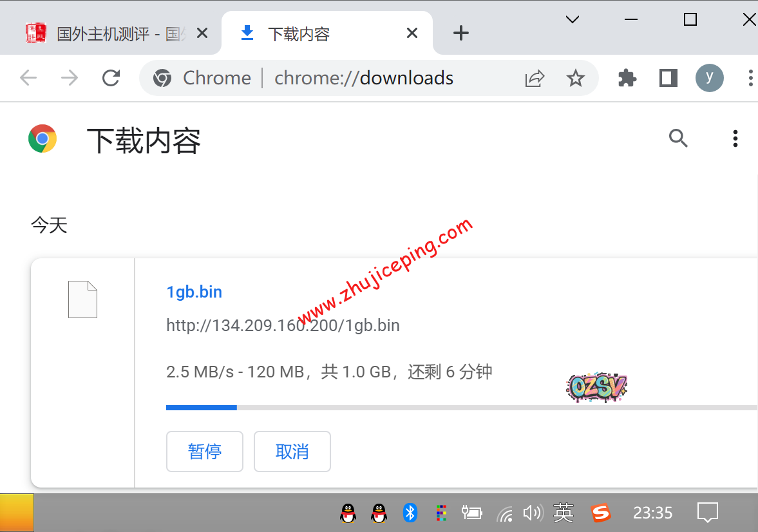Cancel download with 取消 button

292,451
